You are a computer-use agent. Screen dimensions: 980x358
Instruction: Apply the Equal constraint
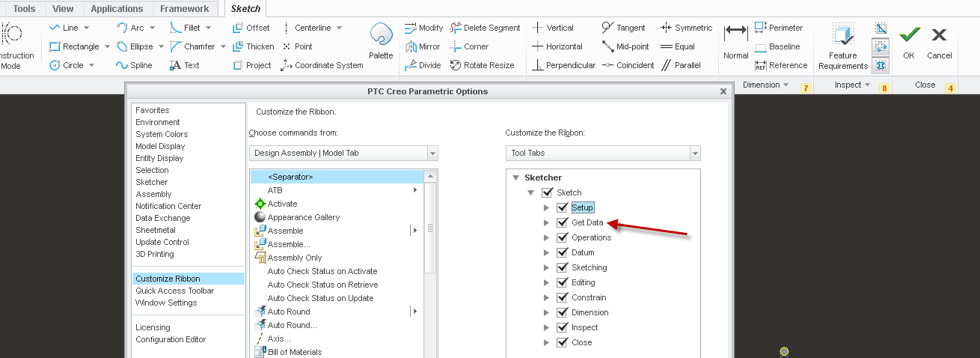[677, 46]
